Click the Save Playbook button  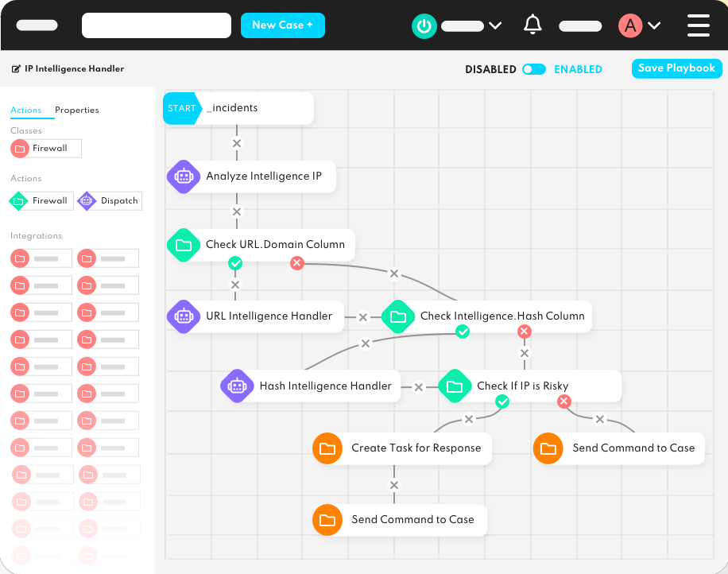[676, 68]
